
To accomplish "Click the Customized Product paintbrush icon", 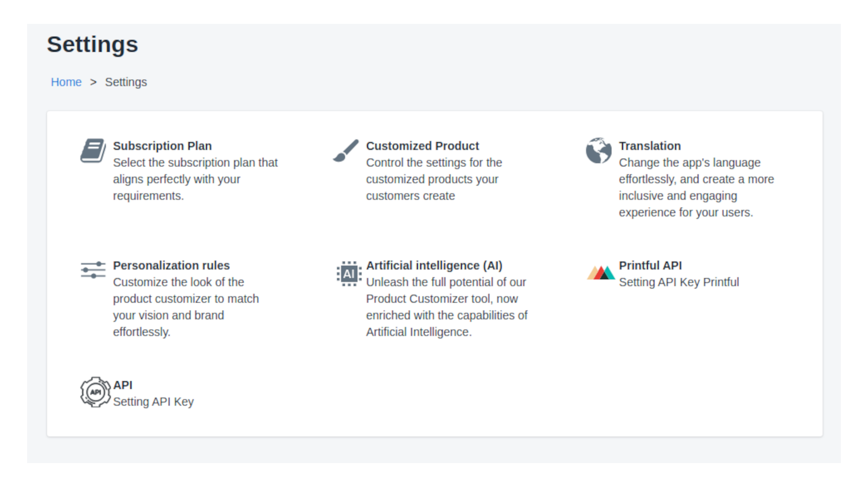I will (346, 151).
